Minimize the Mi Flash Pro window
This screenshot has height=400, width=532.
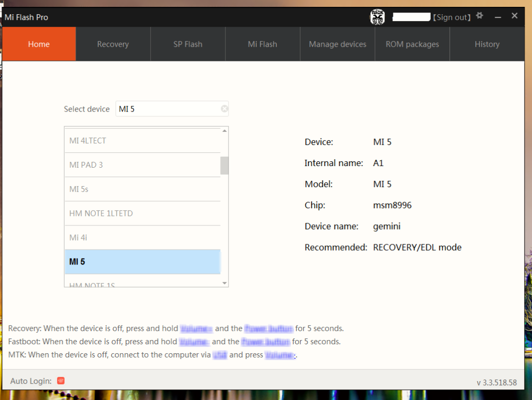coord(498,17)
